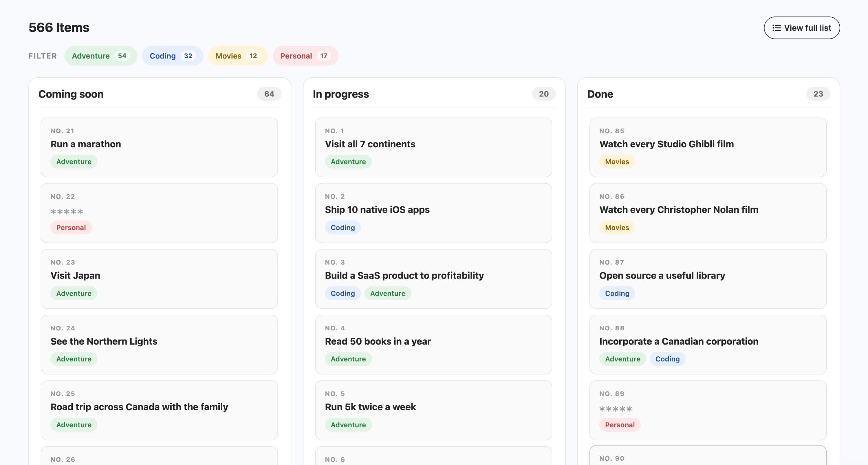This screenshot has width=868, height=465.
Task: Filter by Personal category
Action: pos(305,56)
